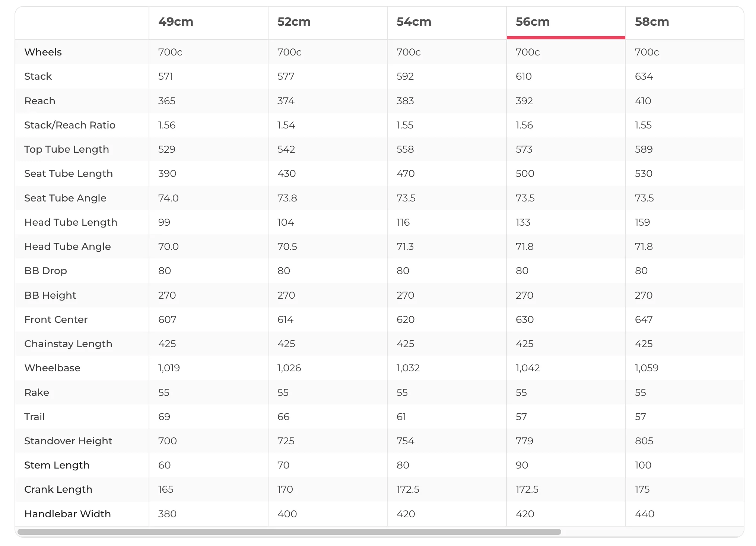
Task: Select the 54cm size column header
Action: pyautogui.click(x=414, y=22)
